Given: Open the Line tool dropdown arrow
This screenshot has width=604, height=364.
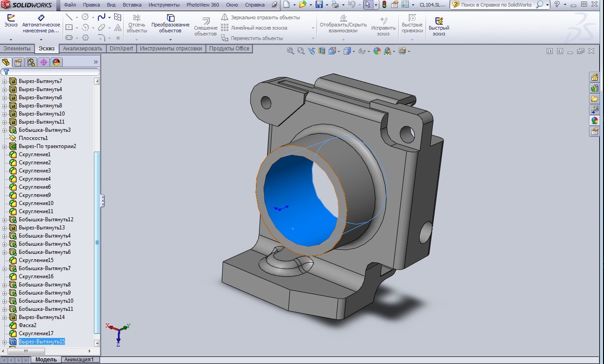Looking at the screenshot, I should [x=76, y=17].
